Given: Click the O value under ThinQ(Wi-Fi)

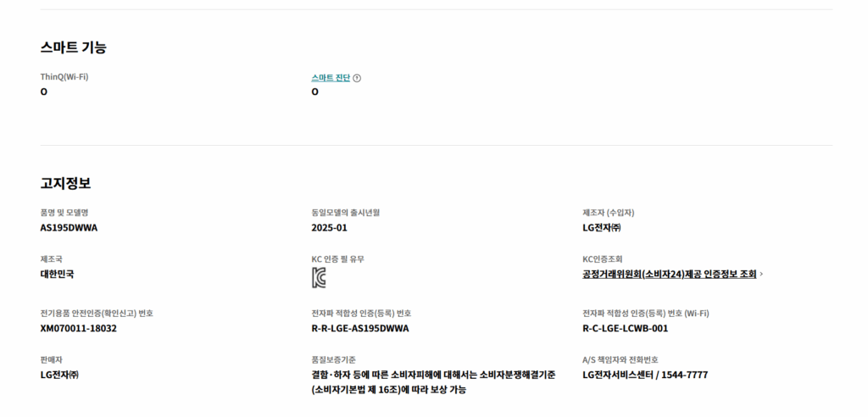Looking at the screenshot, I should [x=44, y=92].
